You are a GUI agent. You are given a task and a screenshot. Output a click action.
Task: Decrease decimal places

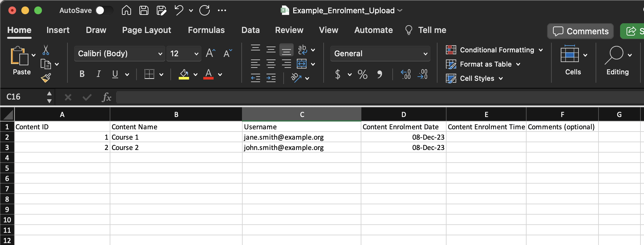click(x=422, y=74)
